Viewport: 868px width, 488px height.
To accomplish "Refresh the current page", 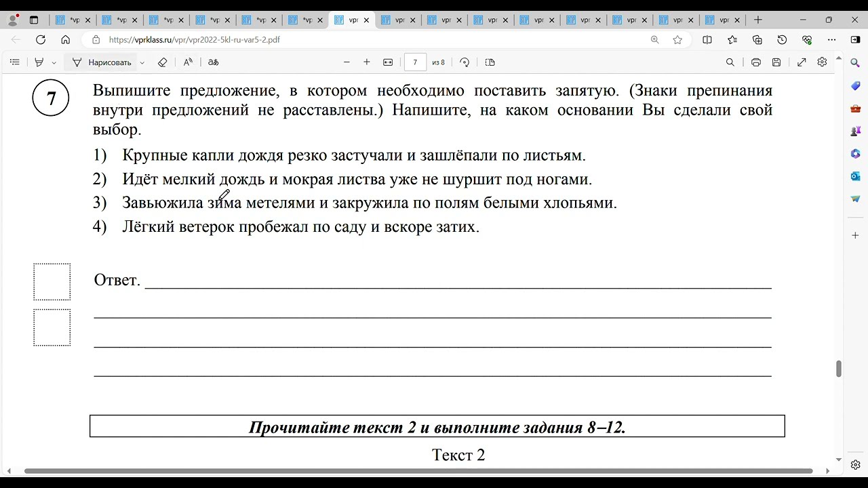I will pyautogui.click(x=41, y=40).
